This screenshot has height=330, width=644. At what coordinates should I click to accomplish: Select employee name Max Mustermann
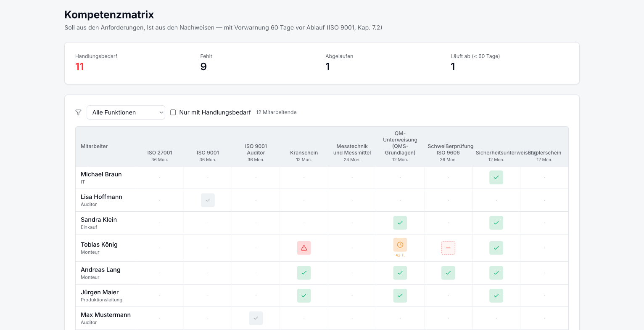(x=106, y=315)
